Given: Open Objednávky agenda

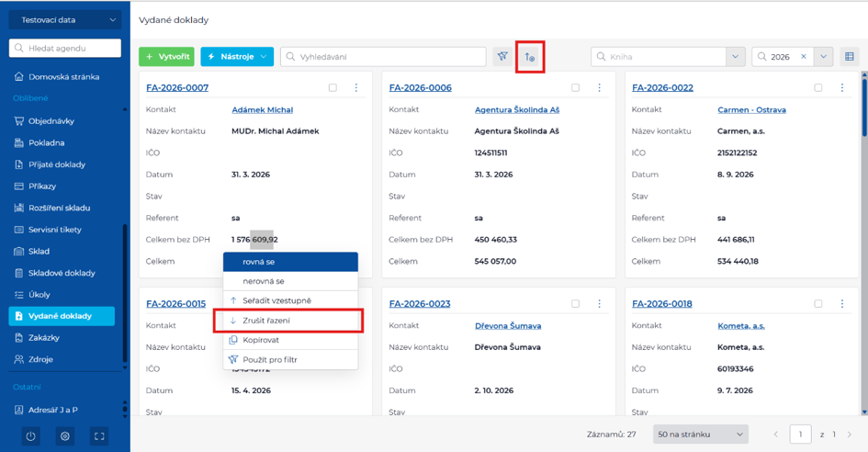Looking at the screenshot, I should pyautogui.click(x=45, y=120).
